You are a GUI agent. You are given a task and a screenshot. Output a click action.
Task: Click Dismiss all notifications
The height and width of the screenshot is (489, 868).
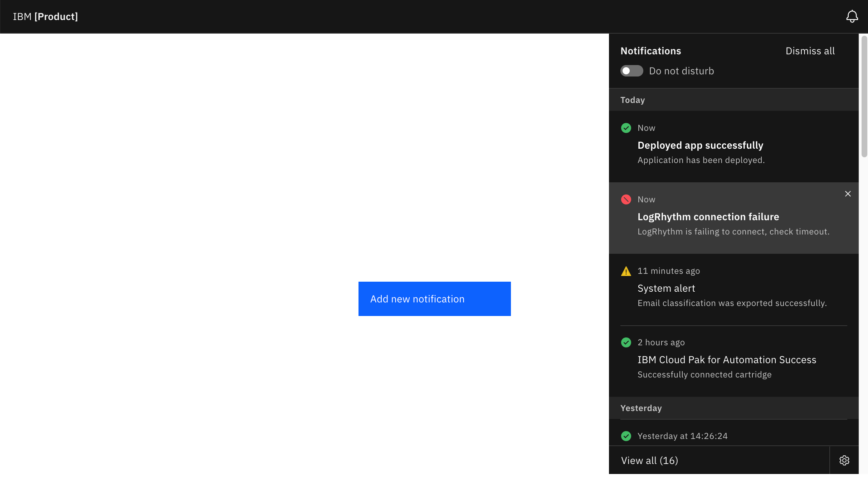[x=810, y=51]
